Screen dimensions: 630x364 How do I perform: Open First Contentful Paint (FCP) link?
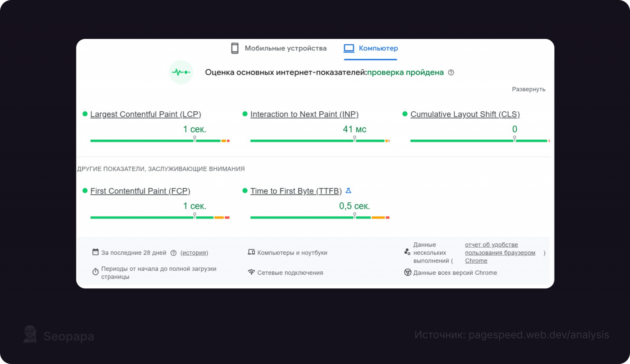coord(140,191)
